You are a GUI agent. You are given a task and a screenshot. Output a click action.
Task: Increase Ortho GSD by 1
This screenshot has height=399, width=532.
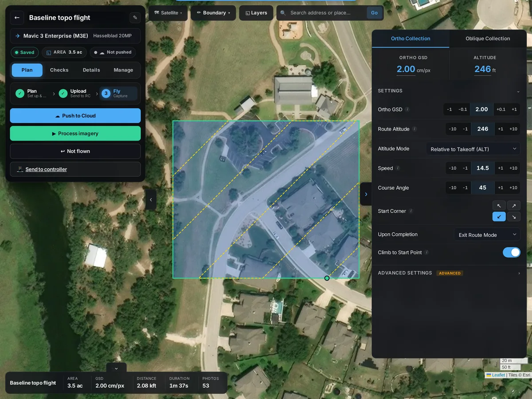coord(514,110)
